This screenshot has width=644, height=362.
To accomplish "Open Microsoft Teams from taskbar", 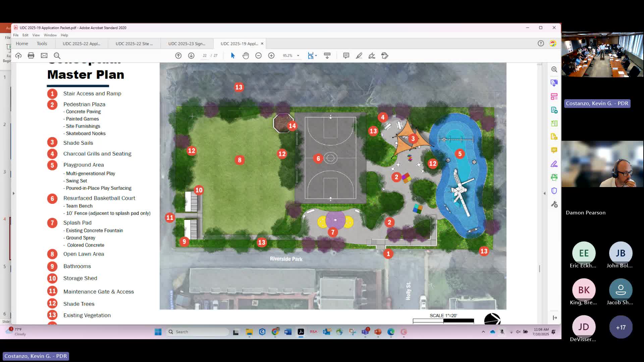I will [365, 332].
